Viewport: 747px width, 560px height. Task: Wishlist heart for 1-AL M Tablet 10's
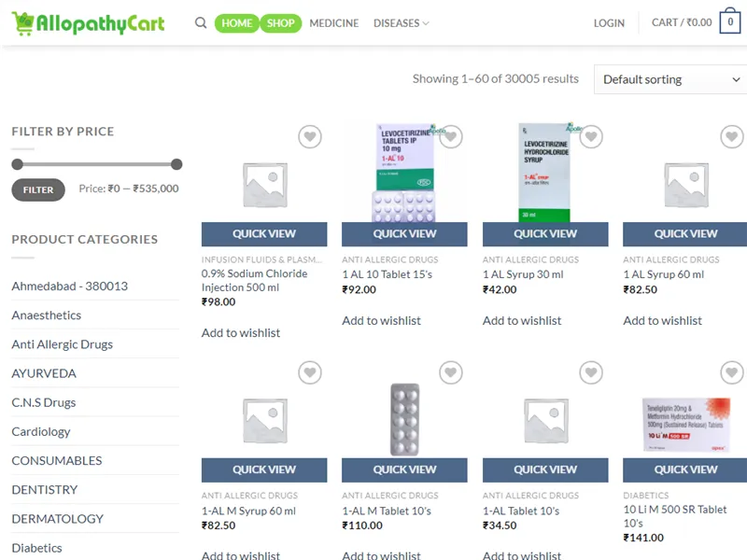451,372
